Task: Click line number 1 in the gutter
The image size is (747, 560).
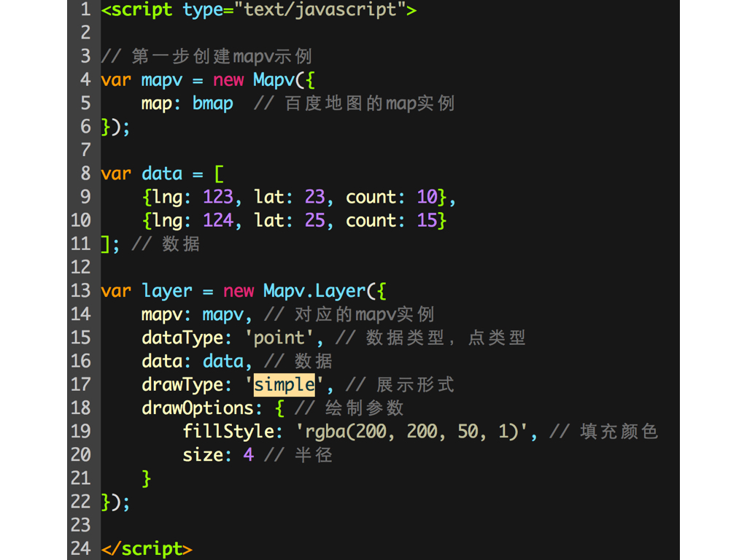Action: click(86, 10)
